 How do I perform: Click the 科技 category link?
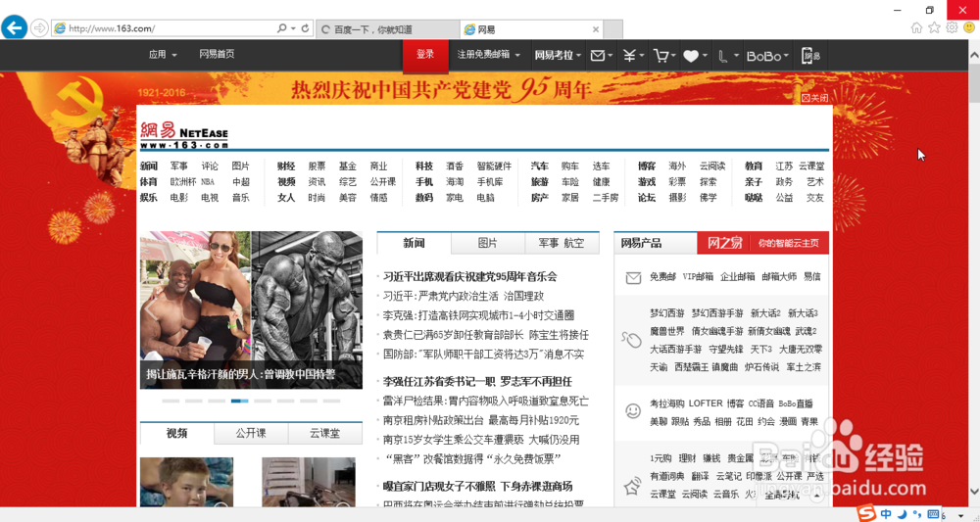(424, 166)
